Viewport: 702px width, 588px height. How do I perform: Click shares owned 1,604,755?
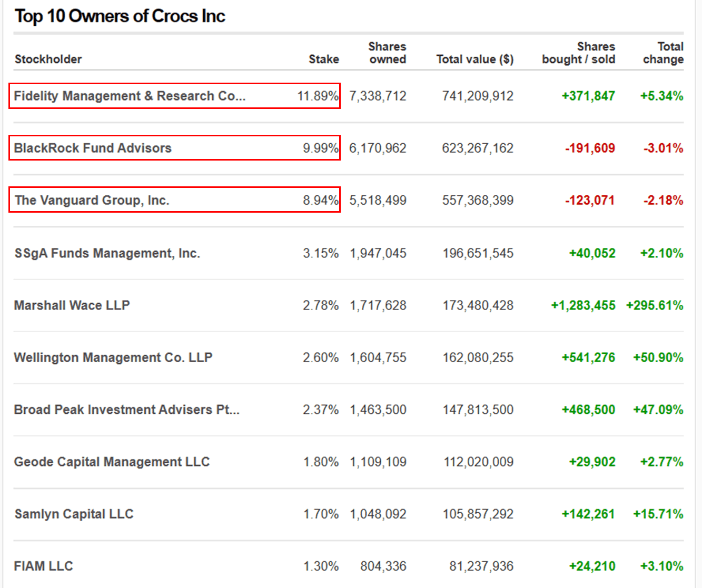point(378,357)
